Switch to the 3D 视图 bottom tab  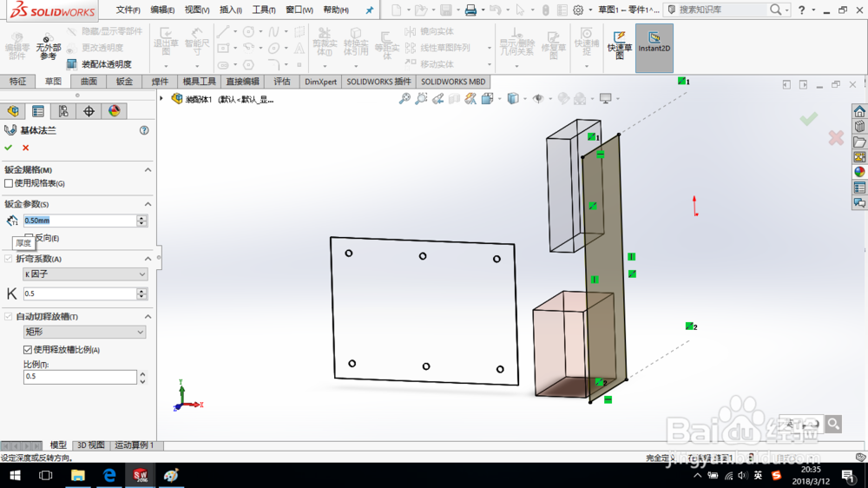pyautogui.click(x=91, y=445)
